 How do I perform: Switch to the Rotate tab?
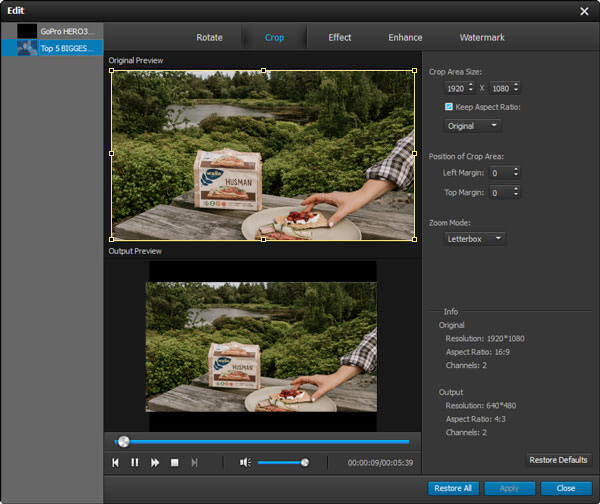click(209, 38)
